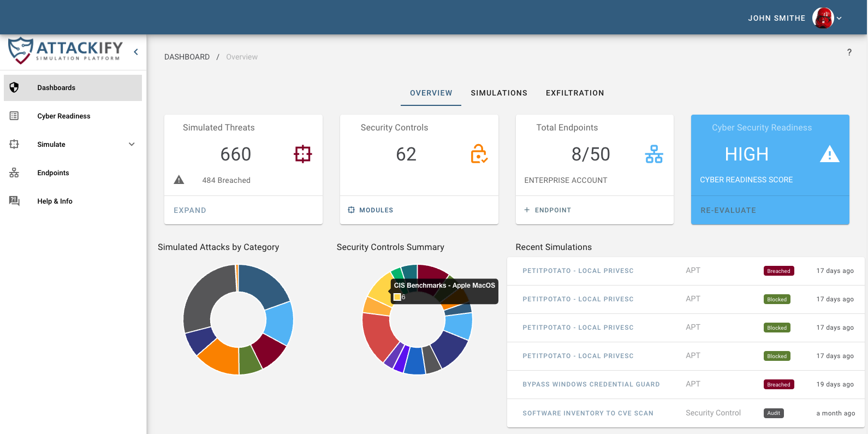Click the Simulate sidebar label
Viewport: 868px width, 434px height.
[51, 145]
